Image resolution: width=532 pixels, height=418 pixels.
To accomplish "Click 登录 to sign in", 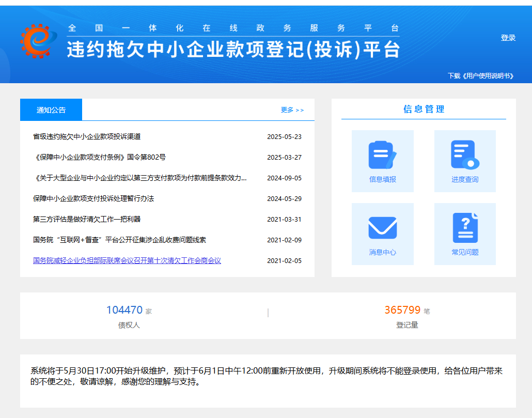I will coord(508,38).
